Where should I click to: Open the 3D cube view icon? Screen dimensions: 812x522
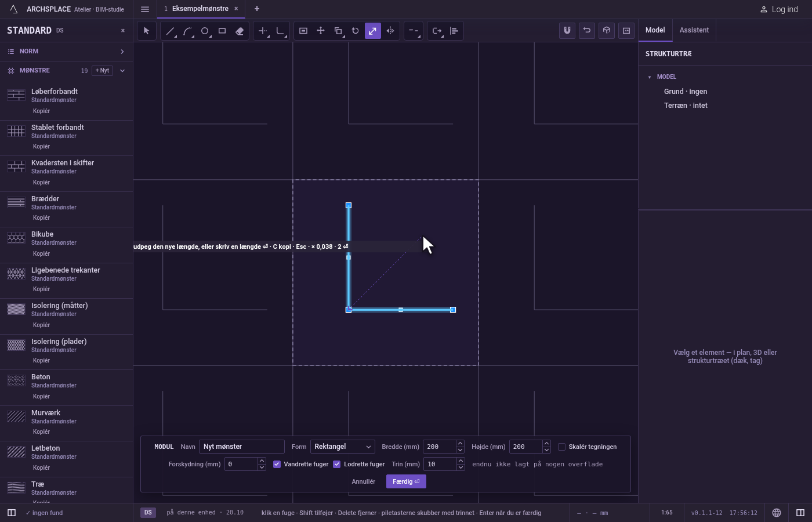(607, 31)
